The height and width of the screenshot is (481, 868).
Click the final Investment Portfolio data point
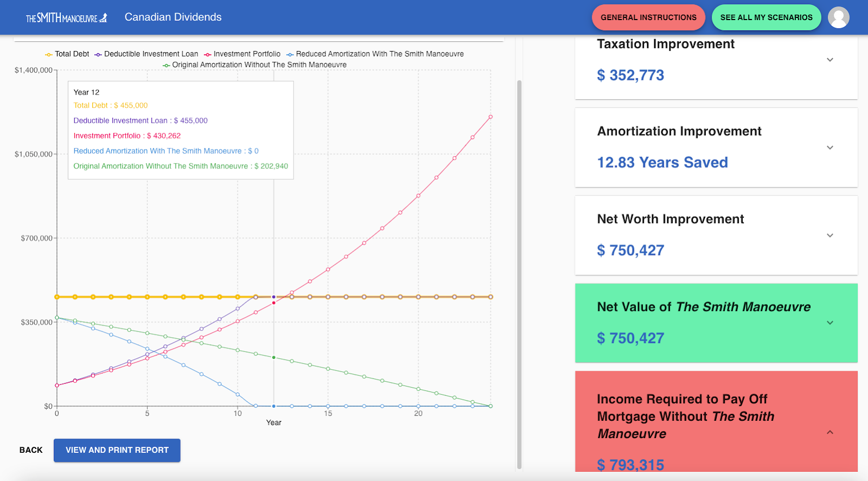tap(490, 117)
